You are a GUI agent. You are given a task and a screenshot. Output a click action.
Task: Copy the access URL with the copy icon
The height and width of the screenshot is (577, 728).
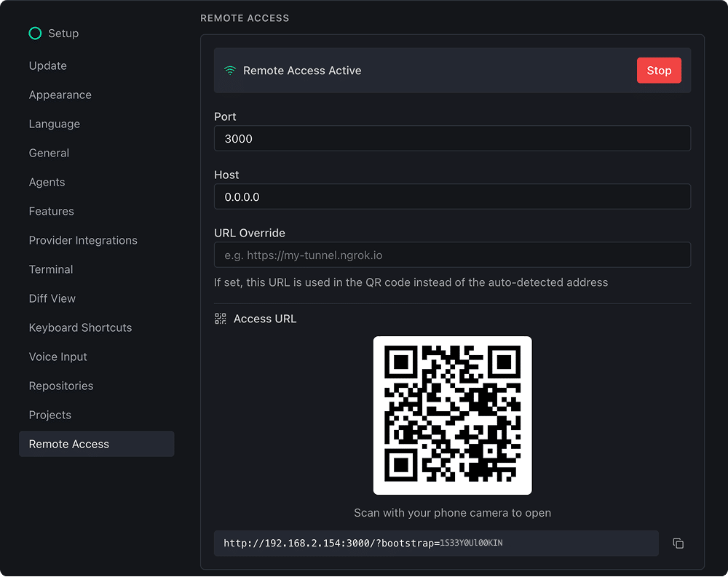point(678,543)
